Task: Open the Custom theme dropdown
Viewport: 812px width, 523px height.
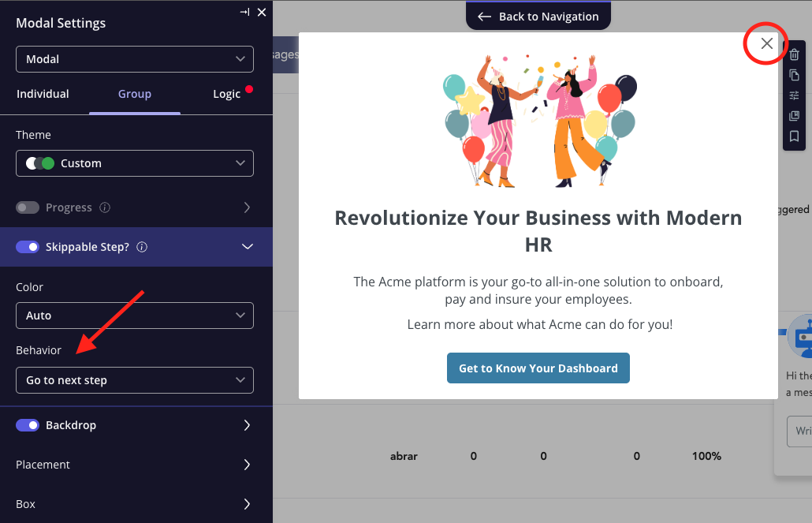Action: (x=135, y=163)
